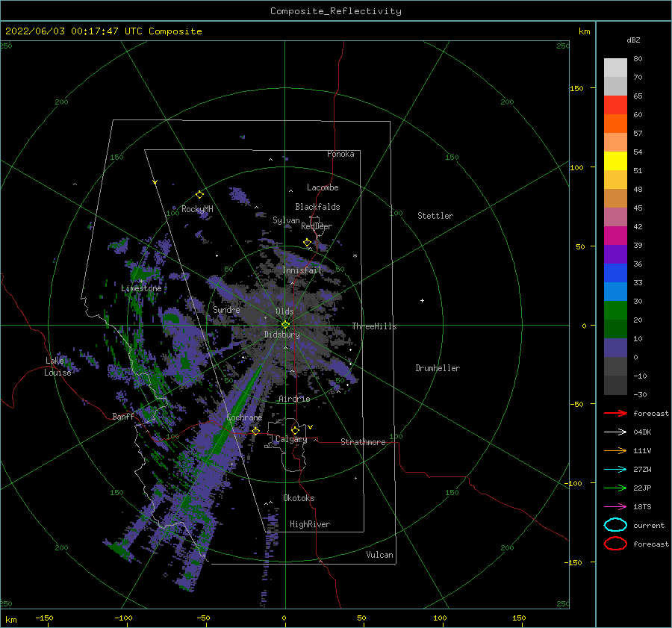Select the Drumheller label

pyautogui.click(x=438, y=368)
